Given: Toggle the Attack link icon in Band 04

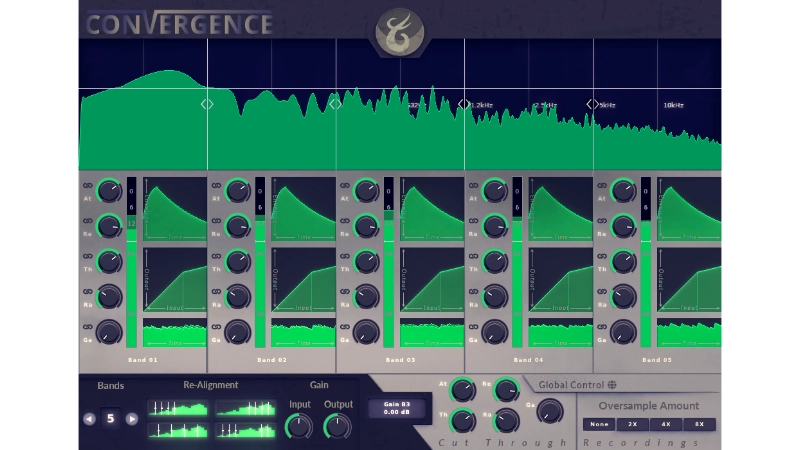Looking at the screenshot, I should tap(473, 186).
